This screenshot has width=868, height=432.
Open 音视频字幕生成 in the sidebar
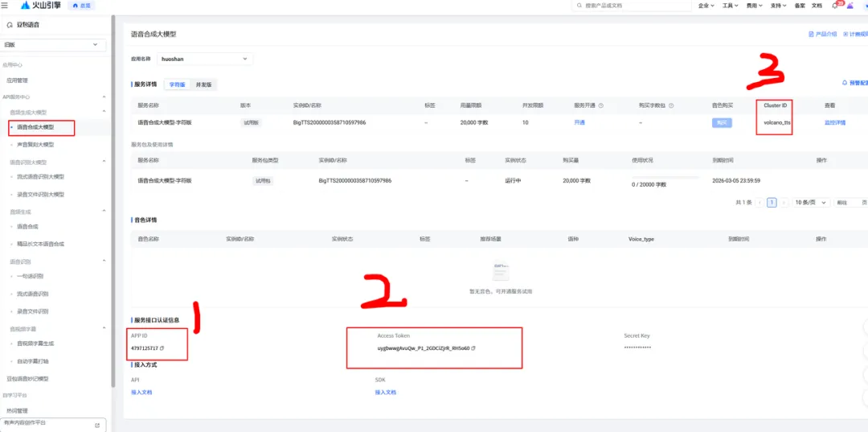(x=35, y=344)
